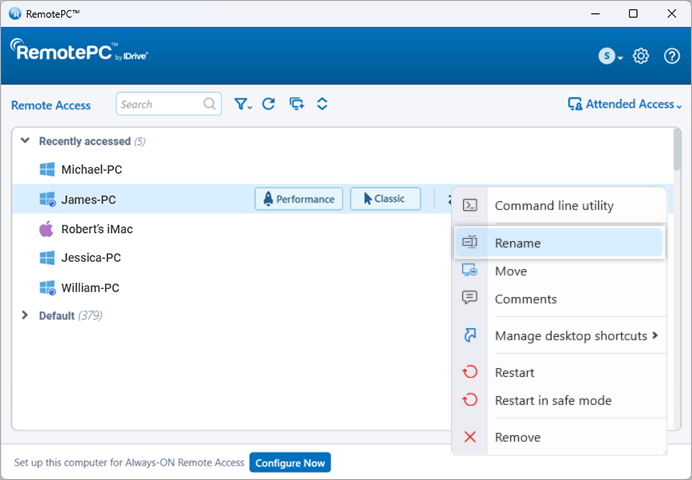Click the Robert's iMac Apple icon

tap(46, 229)
